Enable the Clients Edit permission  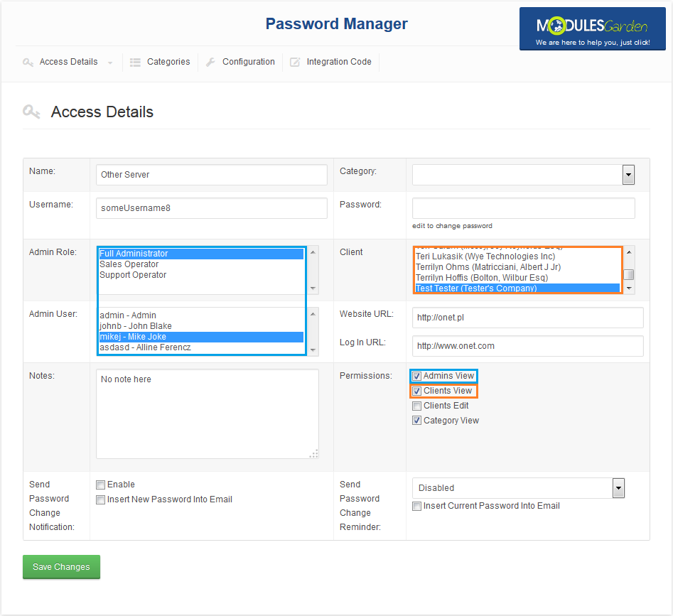[x=417, y=406]
